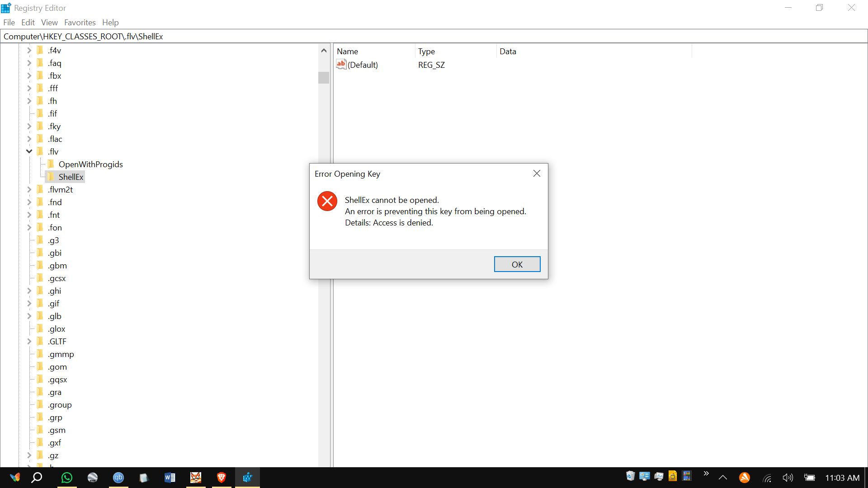Collapse the .flv registry key
The image size is (868, 488).
[x=29, y=151]
